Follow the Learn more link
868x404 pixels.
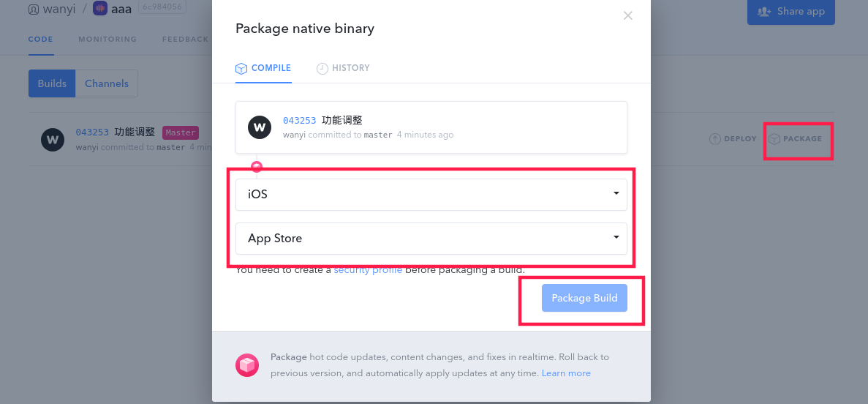coord(566,373)
